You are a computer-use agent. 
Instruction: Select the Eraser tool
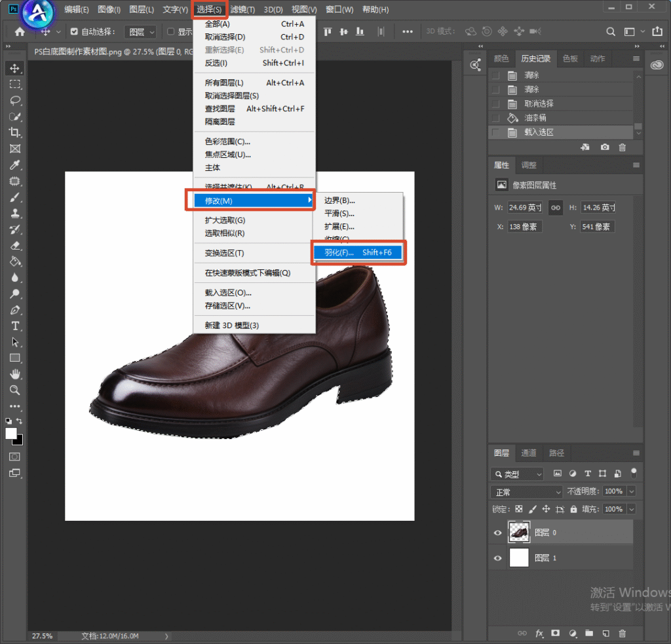15,246
